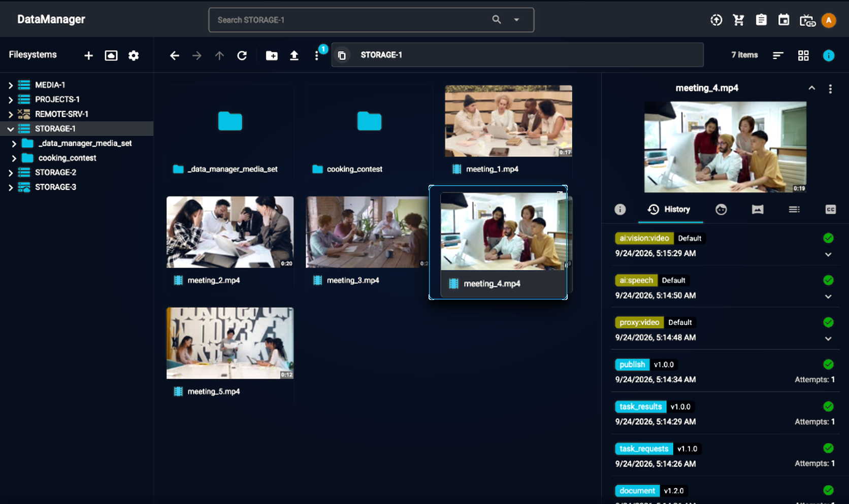Open the target/locate icon in header
The height and width of the screenshot is (504, 849).
tap(716, 20)
